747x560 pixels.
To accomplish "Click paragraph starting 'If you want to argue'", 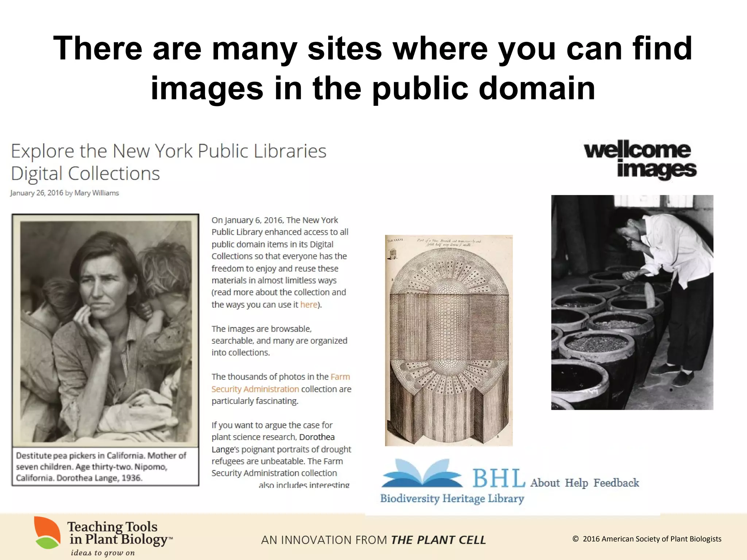I will tap(281, 455).
